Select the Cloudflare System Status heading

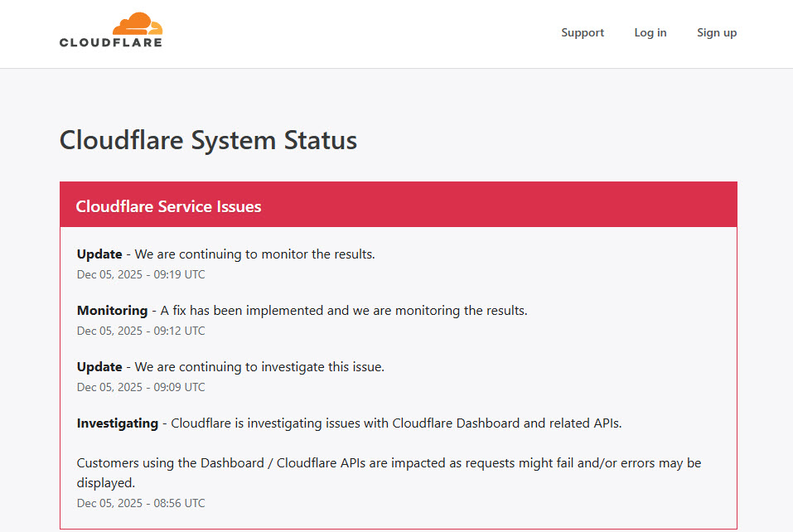tap(208, 140)
